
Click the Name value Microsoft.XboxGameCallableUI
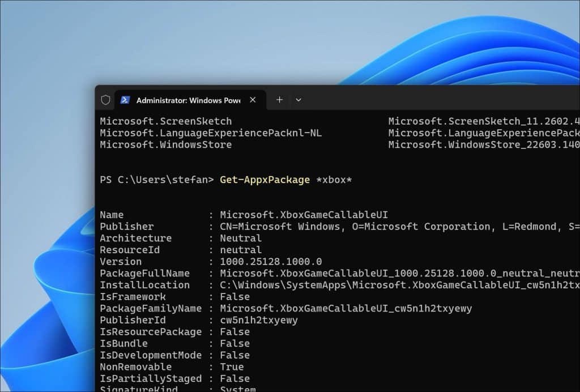(304, 215)
